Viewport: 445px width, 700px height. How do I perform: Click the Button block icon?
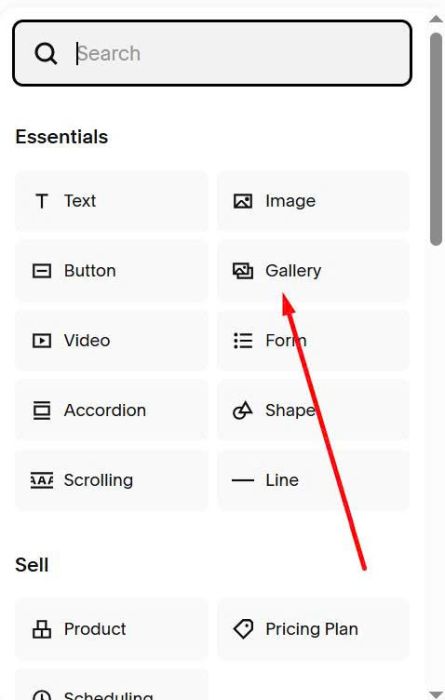42,271
